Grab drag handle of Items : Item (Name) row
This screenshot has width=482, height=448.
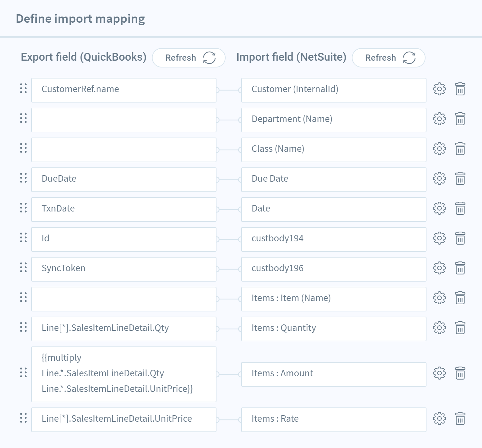(x=23, y=297)
